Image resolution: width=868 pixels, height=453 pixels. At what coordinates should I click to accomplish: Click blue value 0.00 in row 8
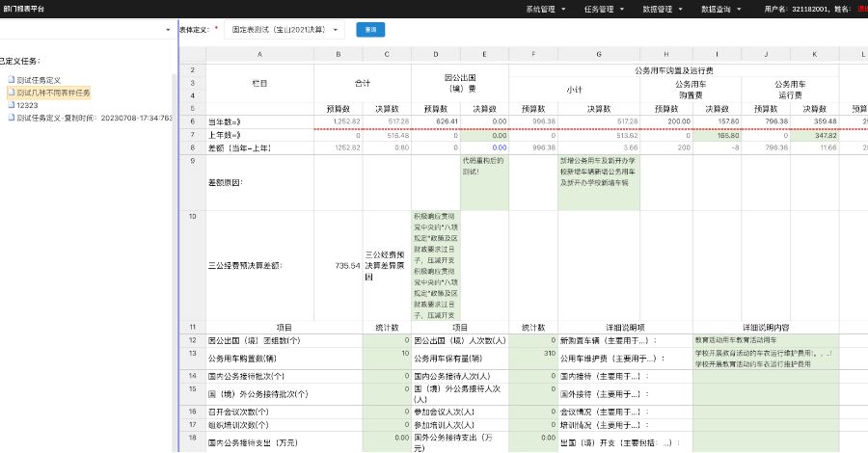tap(484, 148)
